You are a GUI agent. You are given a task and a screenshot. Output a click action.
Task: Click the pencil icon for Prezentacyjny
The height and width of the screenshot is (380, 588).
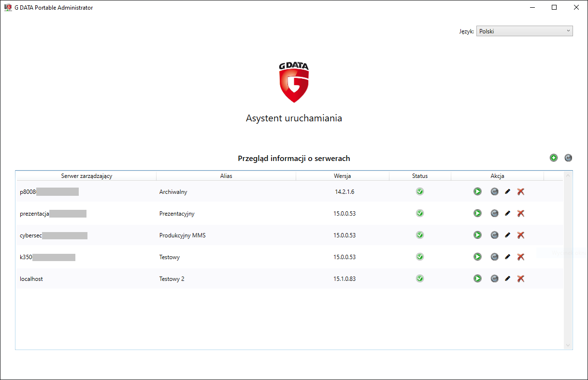pyautogui.click(x=507, y=213)
